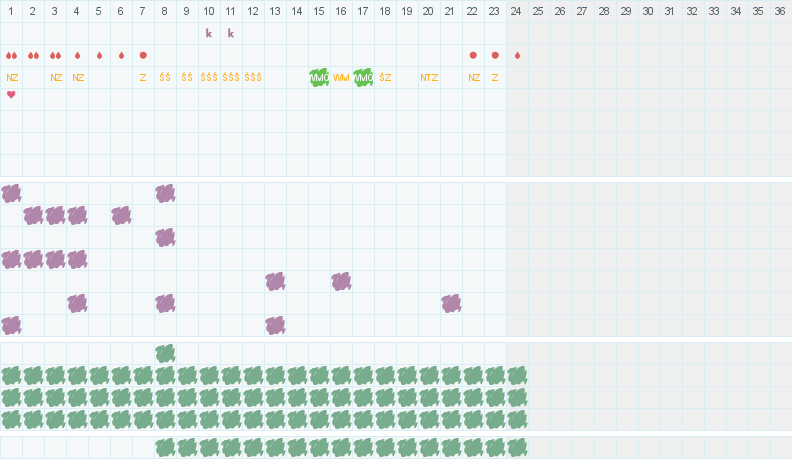Select the day 24 column header

517,11
